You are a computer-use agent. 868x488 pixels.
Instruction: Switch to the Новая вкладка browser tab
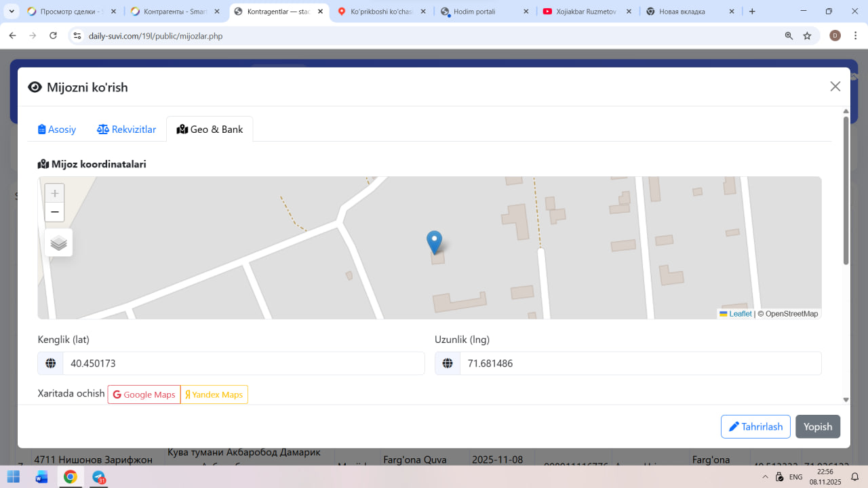690,12
